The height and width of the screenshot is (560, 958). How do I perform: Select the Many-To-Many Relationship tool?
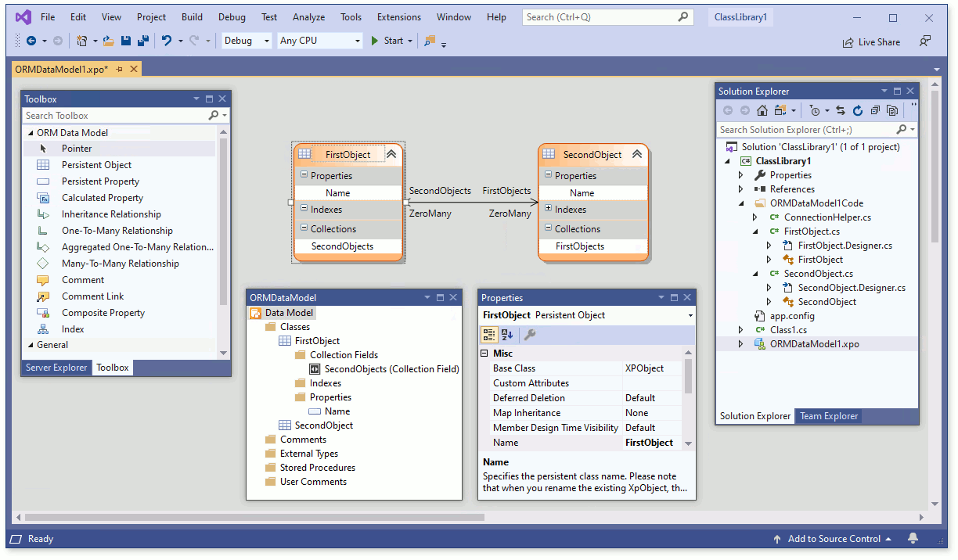(118, 264)
